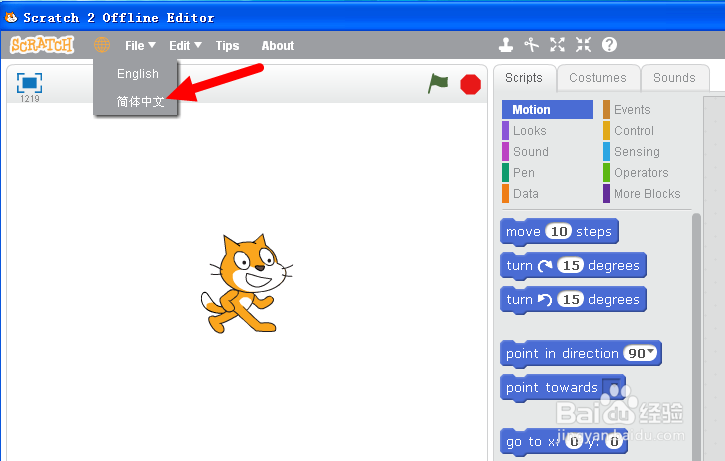The width and height of the screenshot is (725, 461).
Task: Open the File menu
Action: [140, 46]
